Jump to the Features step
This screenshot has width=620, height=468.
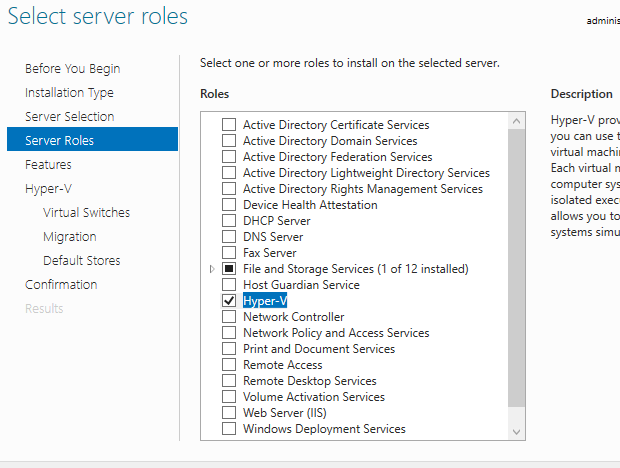tap(48, 164)
